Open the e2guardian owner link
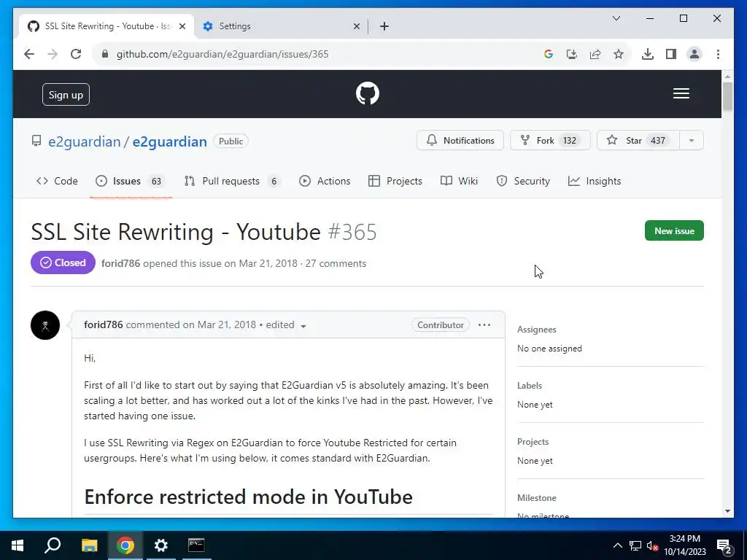The width and height of the screenshot is (747, 560). coord(85,141)
